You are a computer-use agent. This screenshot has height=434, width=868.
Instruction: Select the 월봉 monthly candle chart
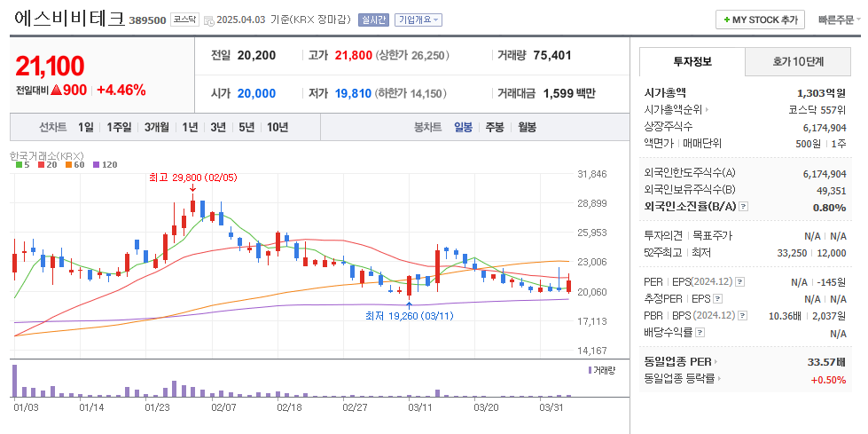(x=527, y=127)
